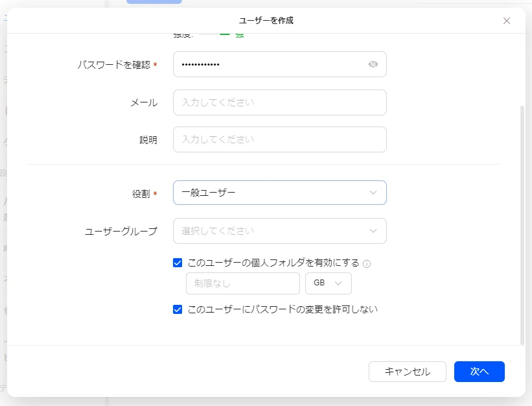Uncheck パスワードの変更を許可しない checkbox
Viewport: 532px width, 406px height.
(x=178, y=309)
